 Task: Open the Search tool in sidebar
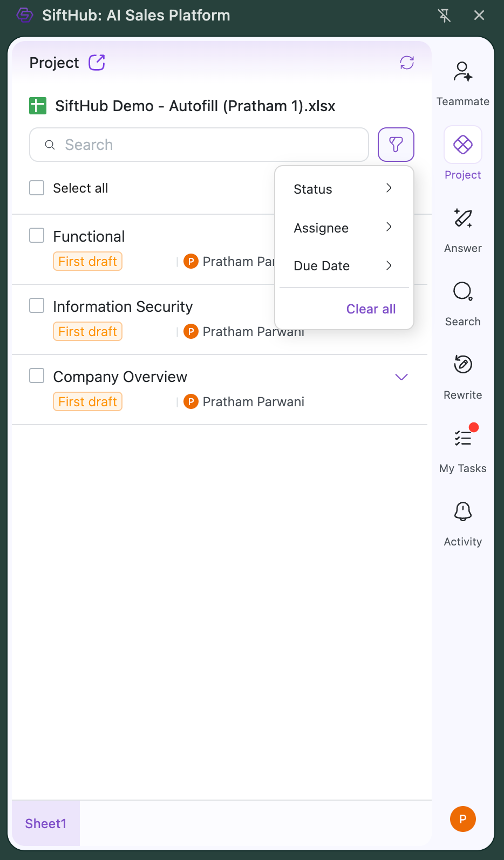tap(462, 292)
